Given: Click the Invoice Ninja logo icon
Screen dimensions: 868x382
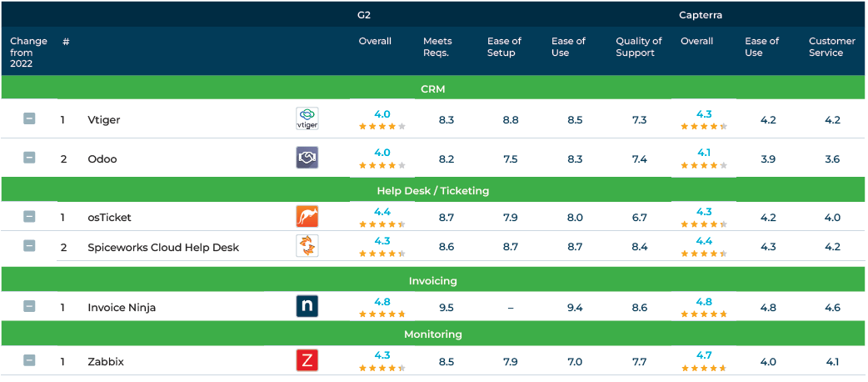Looking at the screenshot, I should [307, 306].
